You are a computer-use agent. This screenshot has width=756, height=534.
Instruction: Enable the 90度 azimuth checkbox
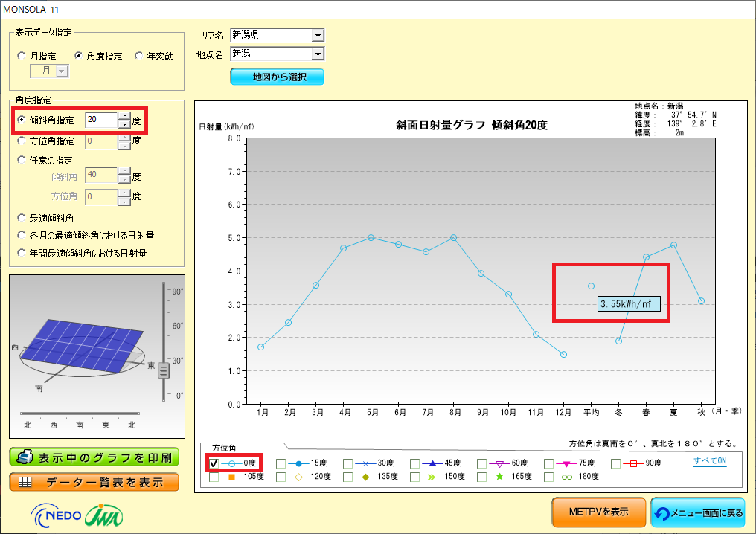click(616, 463)
